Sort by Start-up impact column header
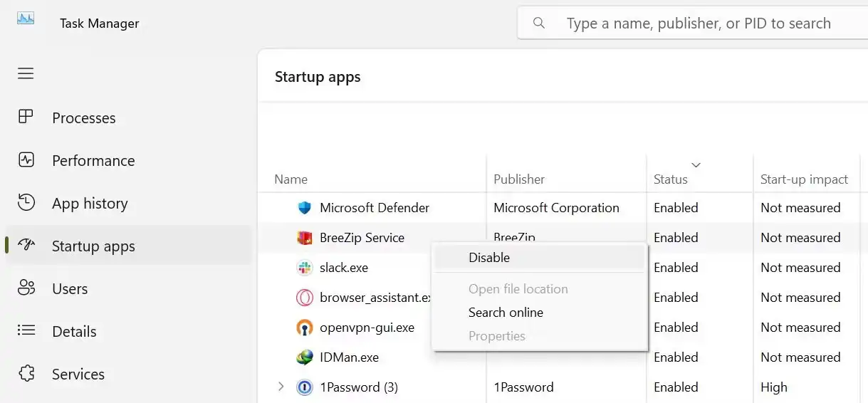The height and width of the screenshot is (403, 868). (x=804, y=179)
